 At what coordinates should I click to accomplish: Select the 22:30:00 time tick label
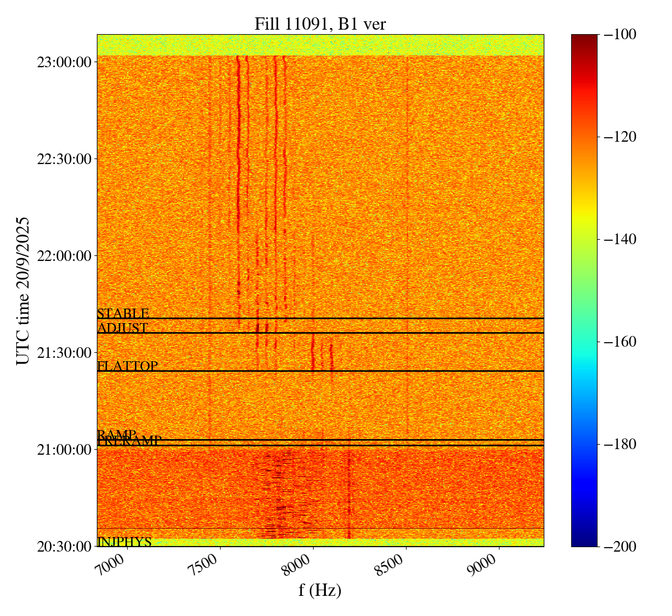(x=64, y=158)
